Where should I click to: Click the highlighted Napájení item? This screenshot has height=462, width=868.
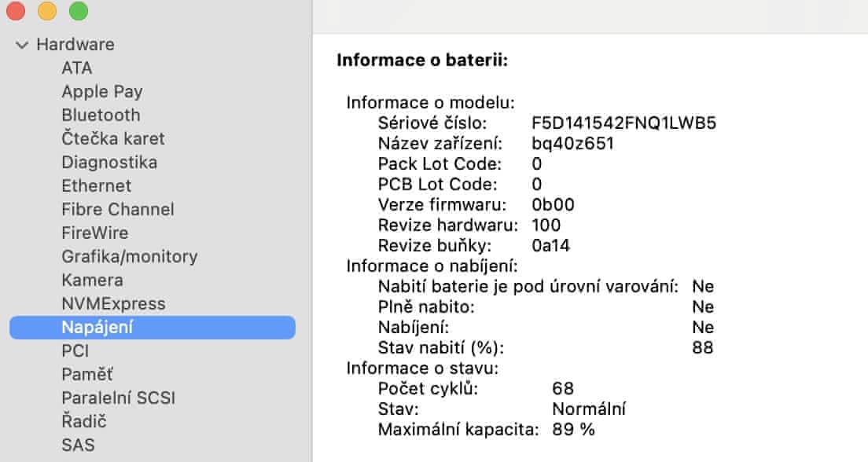[97, 328]
